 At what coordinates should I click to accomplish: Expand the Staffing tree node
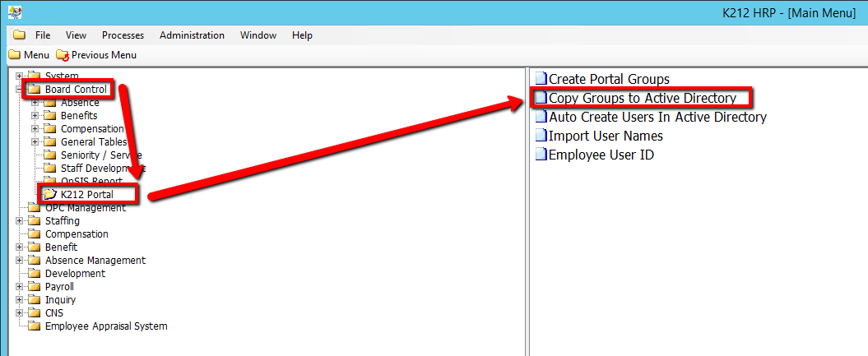[19, 221]
